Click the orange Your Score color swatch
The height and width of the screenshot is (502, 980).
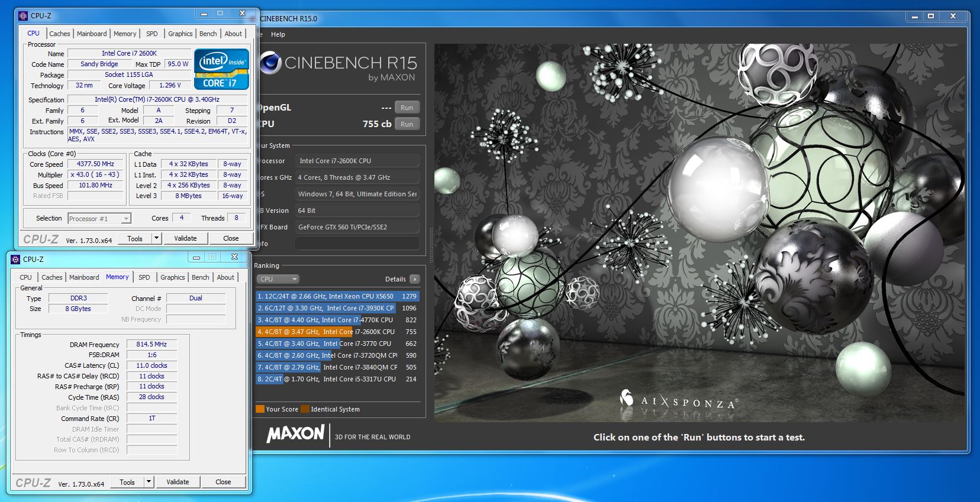pyautogui.click(x=260, y=409)
